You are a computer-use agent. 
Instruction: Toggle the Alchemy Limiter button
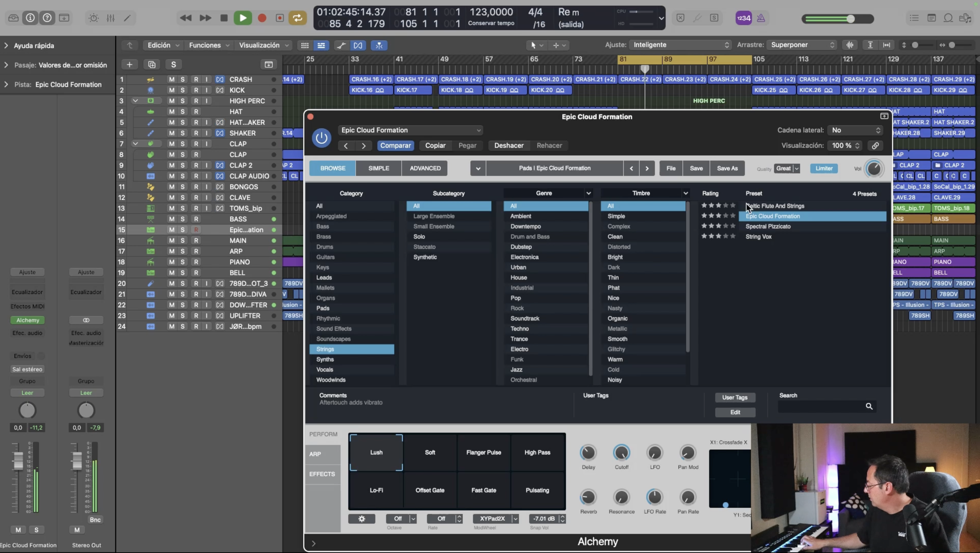[x=824, y=168]
